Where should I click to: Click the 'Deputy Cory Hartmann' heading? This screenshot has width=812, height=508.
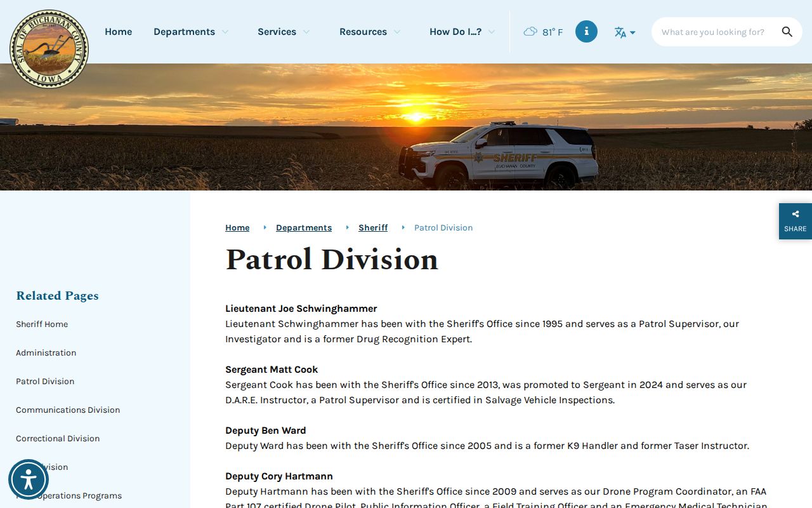coord(279,476)
